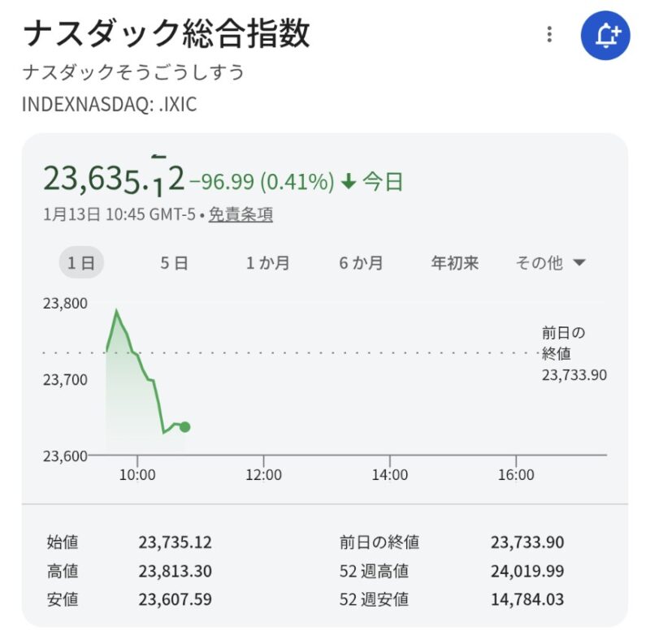Click the add alert bell icon
This screenshot has height=644, width=650.
tap(605, 35)
